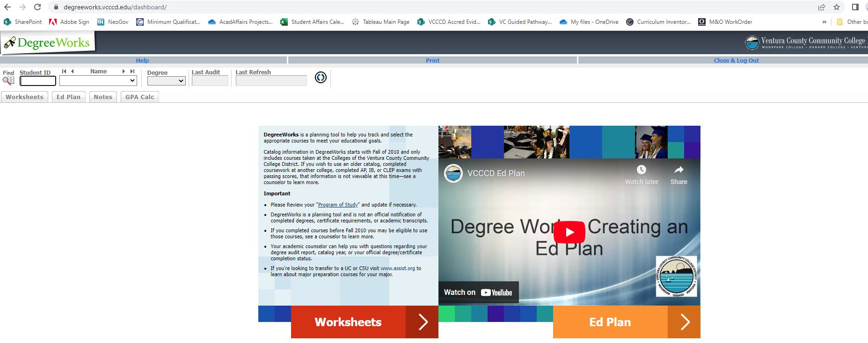868x343 pixels.
Task: Go to next student arrow icon
Action: [x=124, y=71]
